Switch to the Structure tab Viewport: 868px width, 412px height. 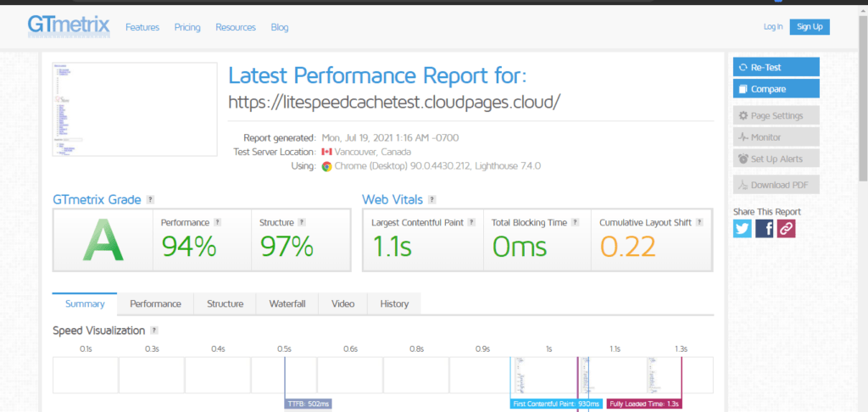click(225, 303)
